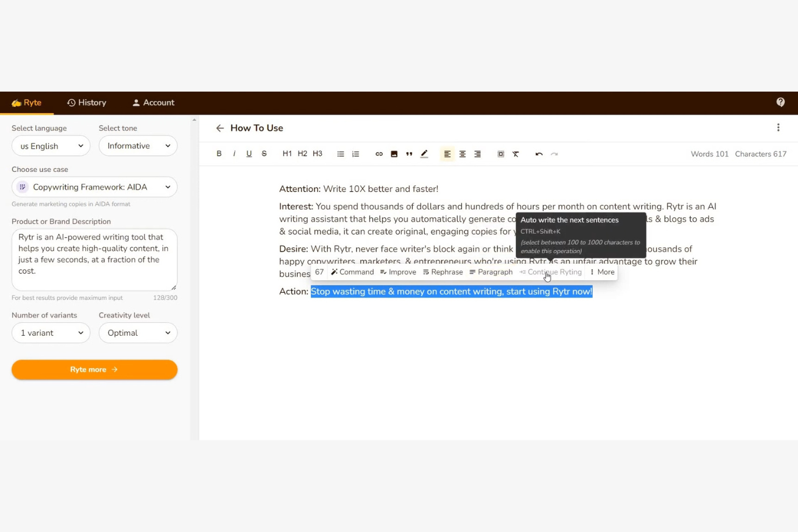Image resolution: width=798 pixels, height=532 pixels.
Task: Click the select-all icon in the toolbar
Action: pyautogui.click(x=501, y=154)
